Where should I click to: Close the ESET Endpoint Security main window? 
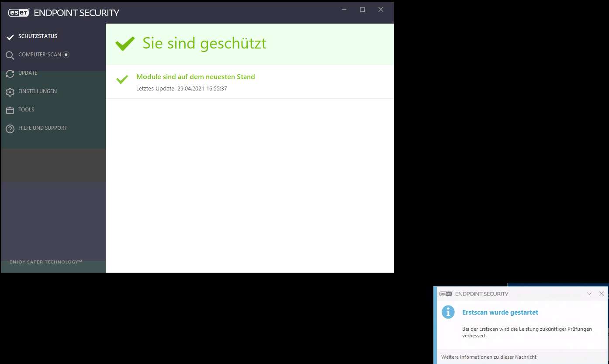pyautogui.click(x=381, y=10)
